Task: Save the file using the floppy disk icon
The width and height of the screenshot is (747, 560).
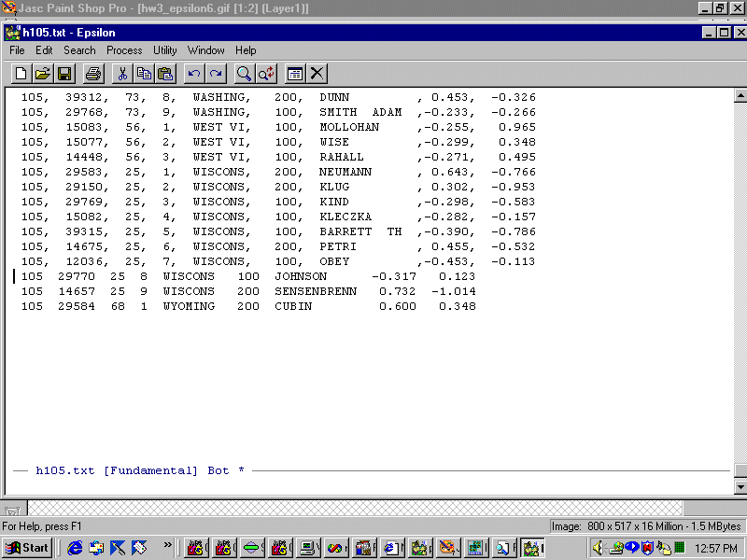Action: point(64,73)
